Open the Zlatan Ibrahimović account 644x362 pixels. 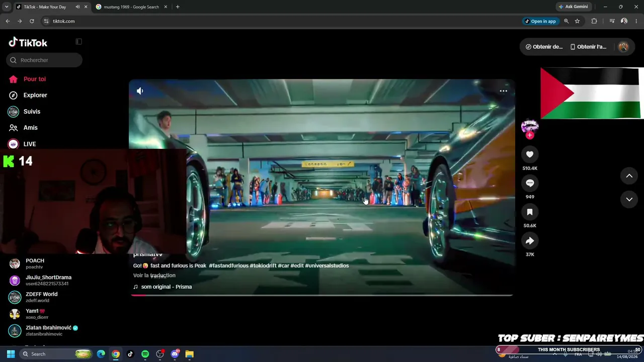coord(44,331)
